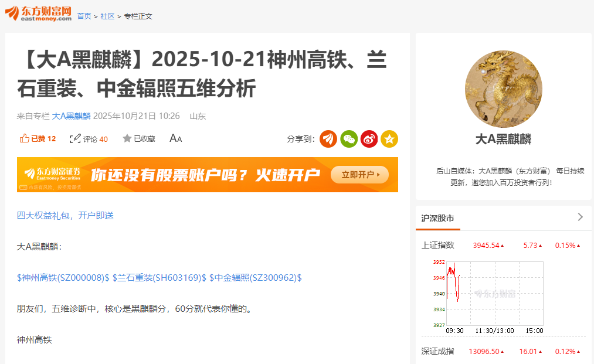Click 立即开户 button in banner

pyautogui.click(x=360, y=175)
